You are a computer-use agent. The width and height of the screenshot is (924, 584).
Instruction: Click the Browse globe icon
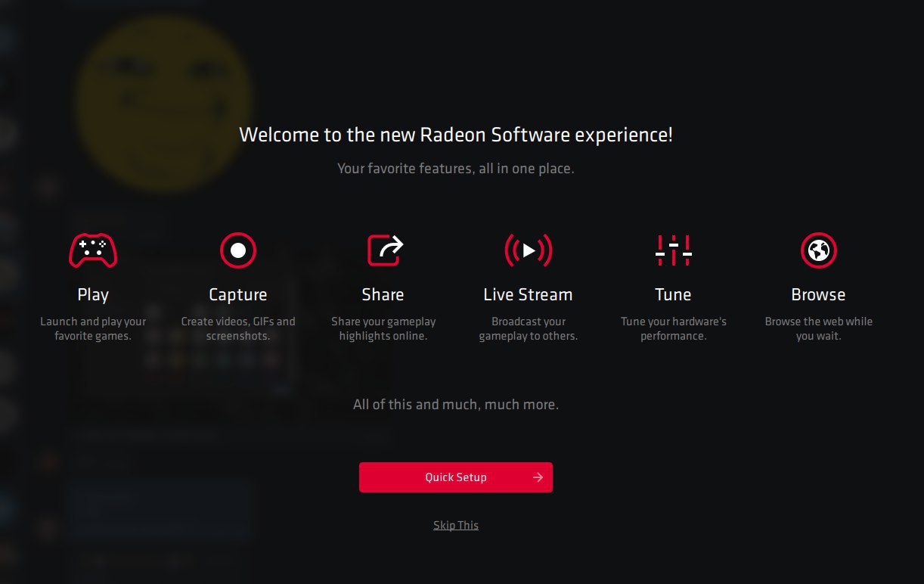(819, 250)
